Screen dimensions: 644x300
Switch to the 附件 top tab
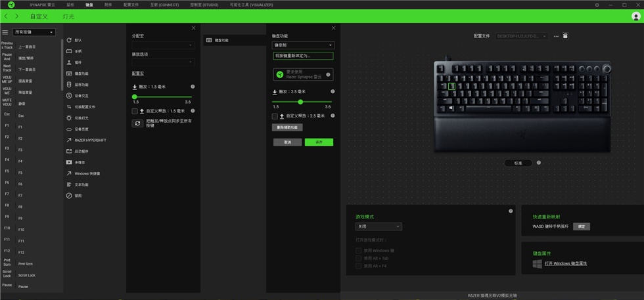(x=108, y=5)
